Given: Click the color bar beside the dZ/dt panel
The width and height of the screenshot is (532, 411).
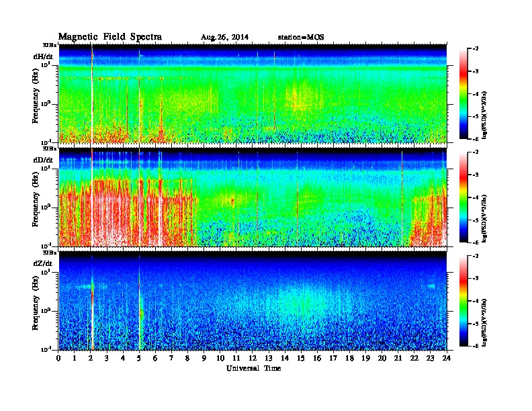Looking at the screenshot, I should point(463,301).
